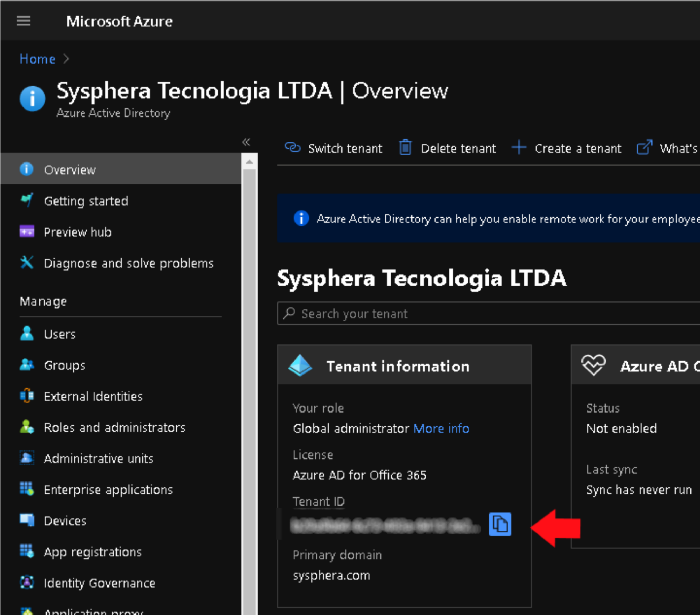Click the Tenant information pyramid icon
Viewport: 700px width, 615px height.
click(300, 365)
